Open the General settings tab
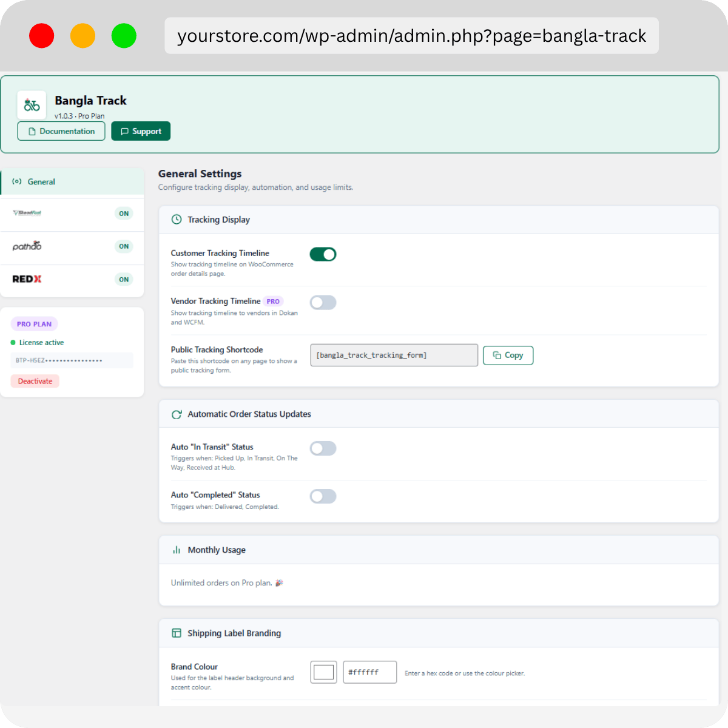The image size is (728, 728). [41, 181]
